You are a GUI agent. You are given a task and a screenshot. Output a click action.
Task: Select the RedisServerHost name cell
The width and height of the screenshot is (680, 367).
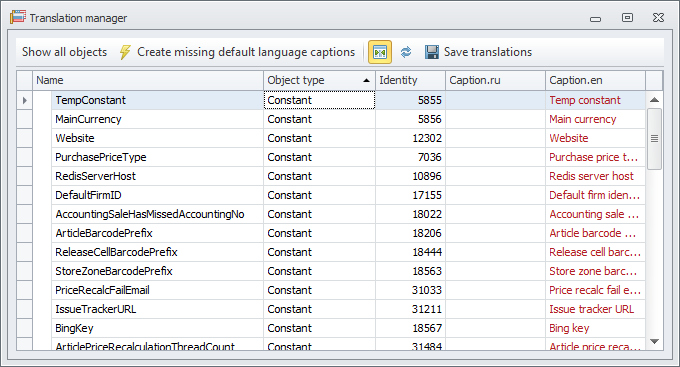pos(157,176)
